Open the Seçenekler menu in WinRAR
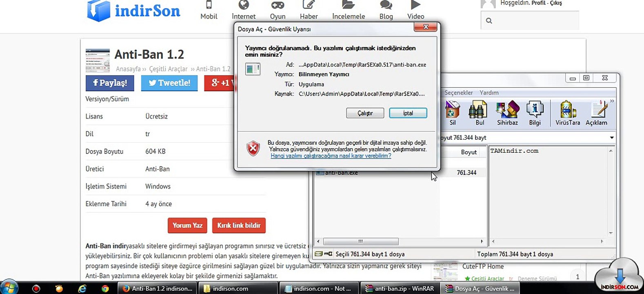The height and width of the screenshot is (294, 644). 458,93
